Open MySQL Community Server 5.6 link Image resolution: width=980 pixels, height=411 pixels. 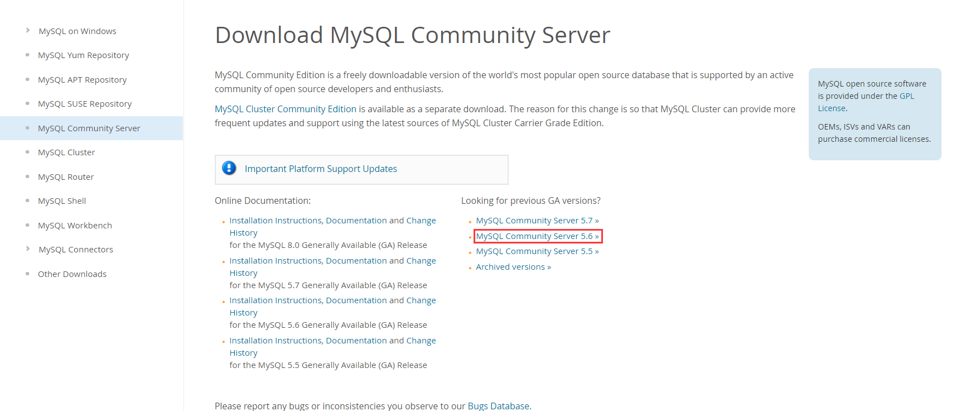[x=537, y=236]
